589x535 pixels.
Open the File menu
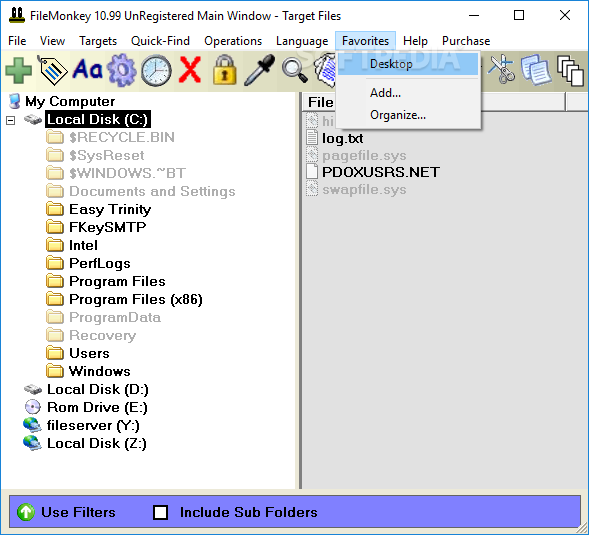point(17,41)
